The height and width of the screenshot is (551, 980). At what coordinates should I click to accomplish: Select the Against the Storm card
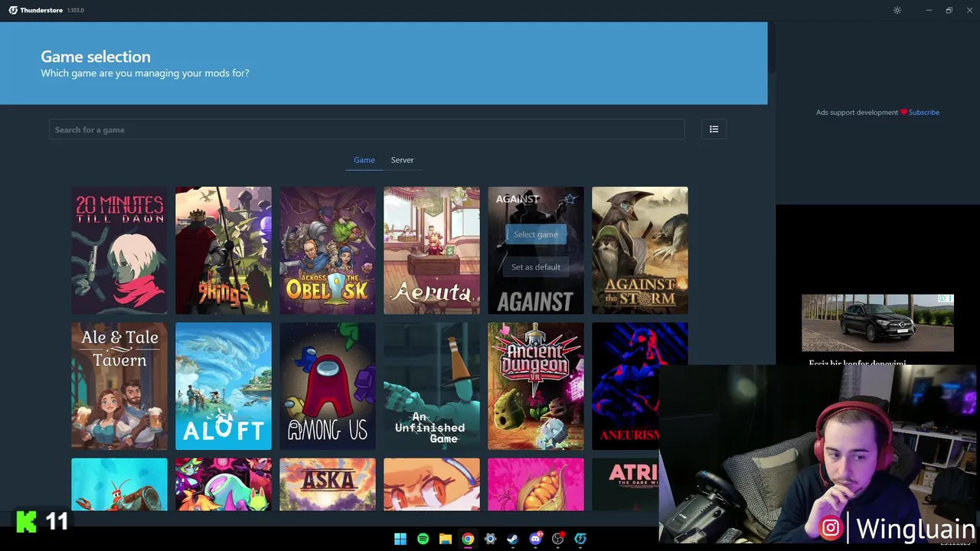tap(640, 250)
